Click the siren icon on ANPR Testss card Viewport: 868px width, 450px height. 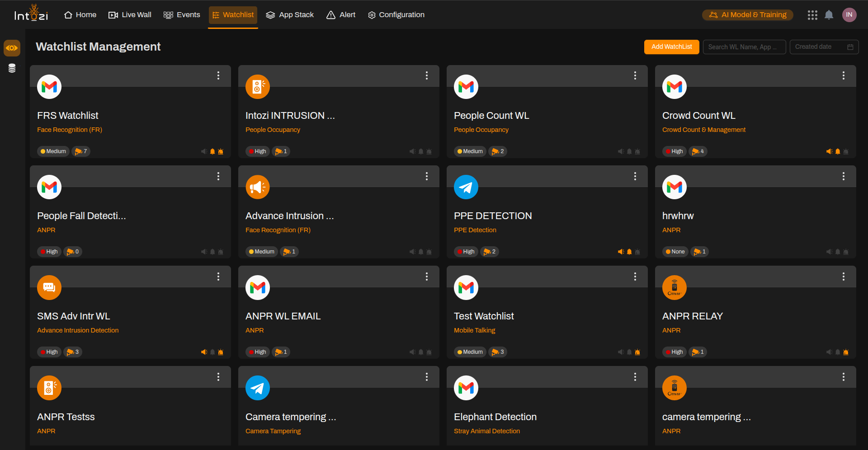click(x=49, y=388)
